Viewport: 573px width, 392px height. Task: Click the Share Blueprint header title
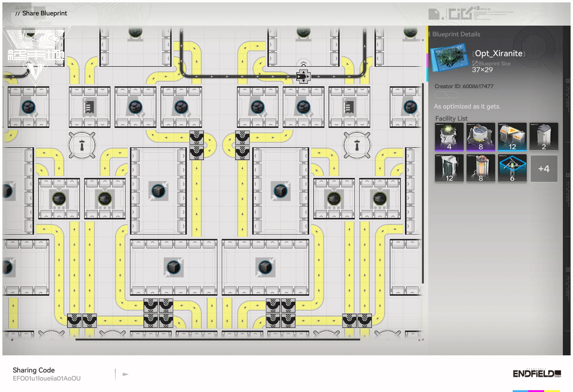point(44,13)
